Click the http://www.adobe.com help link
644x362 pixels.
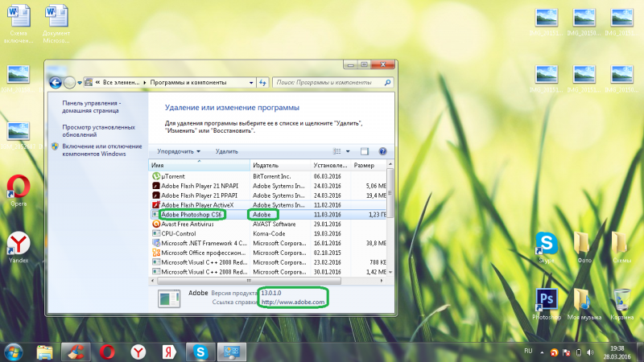[x=293, y=302]
